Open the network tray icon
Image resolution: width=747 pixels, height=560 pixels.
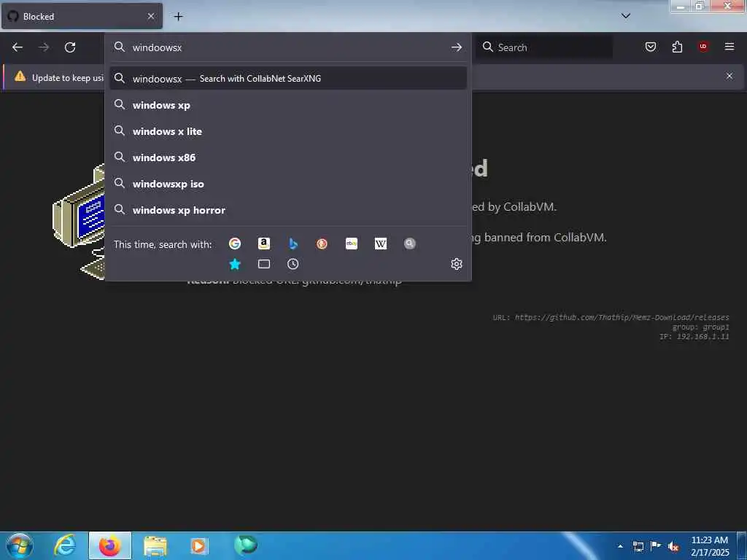click(638, 546)
